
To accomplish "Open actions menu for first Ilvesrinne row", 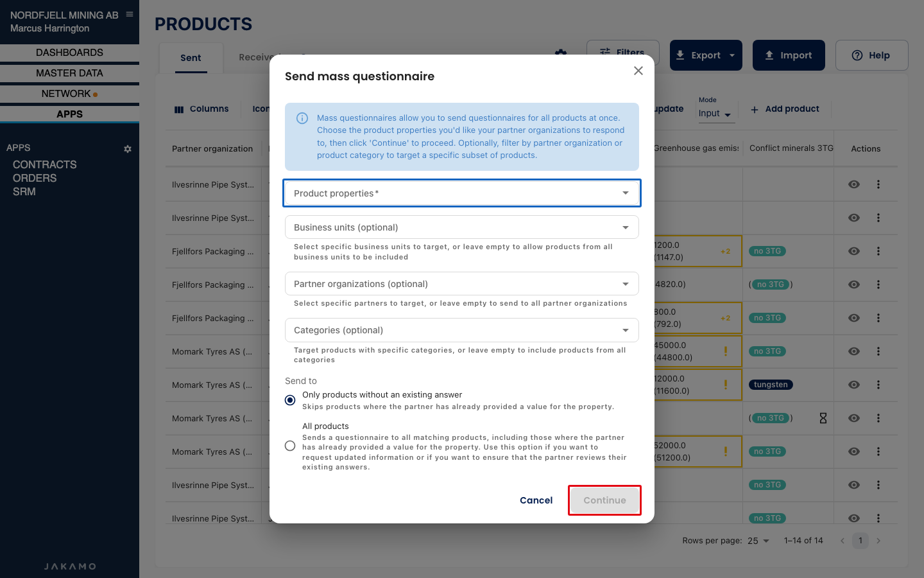I will coord(878,184).
